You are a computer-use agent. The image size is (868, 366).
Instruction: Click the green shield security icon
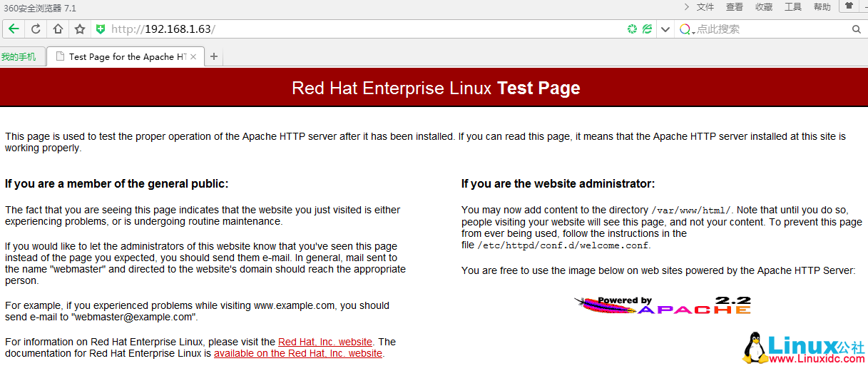[101, 29]
